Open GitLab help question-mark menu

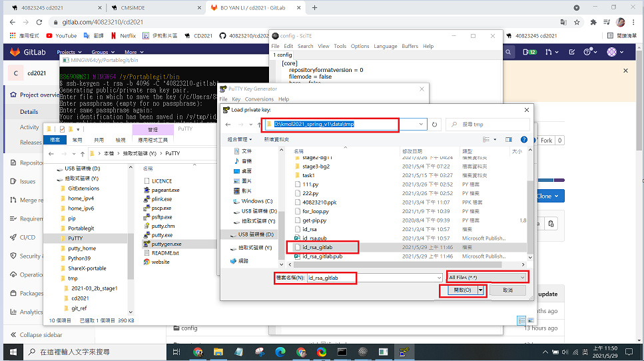pyautogui.click(x=589, y=52)
